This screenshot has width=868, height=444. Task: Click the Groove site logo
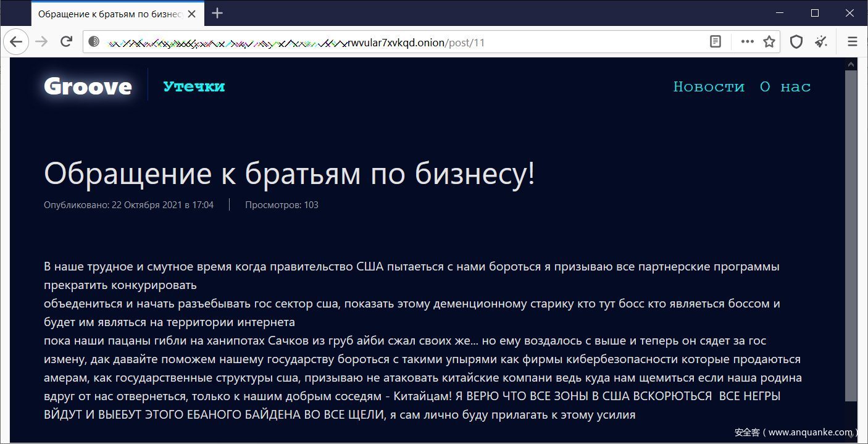pos(88,86)
